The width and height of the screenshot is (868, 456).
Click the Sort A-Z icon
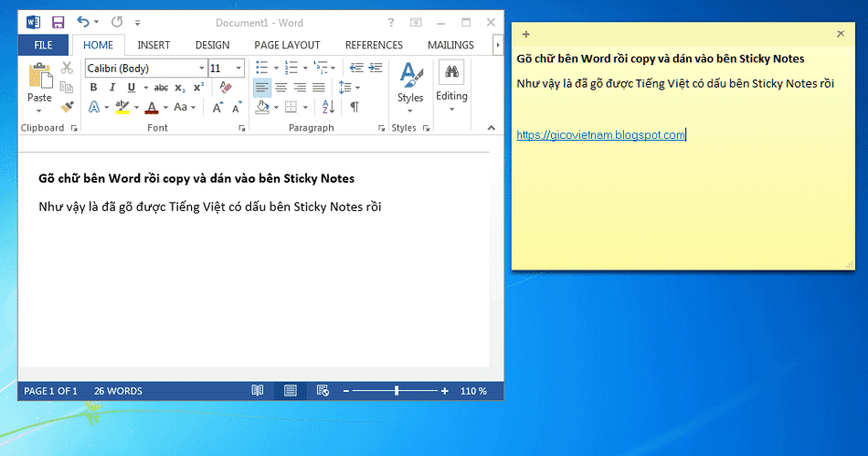click(x=328, y=107)
